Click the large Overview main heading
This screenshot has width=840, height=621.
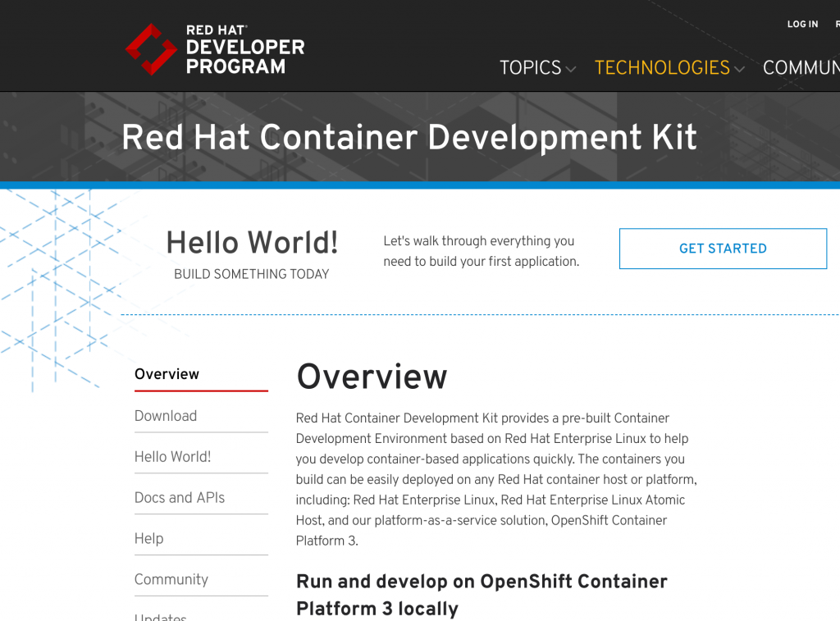point(372,377)
